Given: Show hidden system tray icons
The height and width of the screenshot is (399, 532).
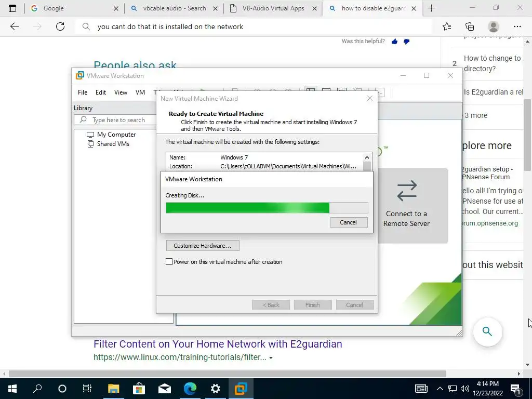Looking at the screenshot, I should (440, 389).
